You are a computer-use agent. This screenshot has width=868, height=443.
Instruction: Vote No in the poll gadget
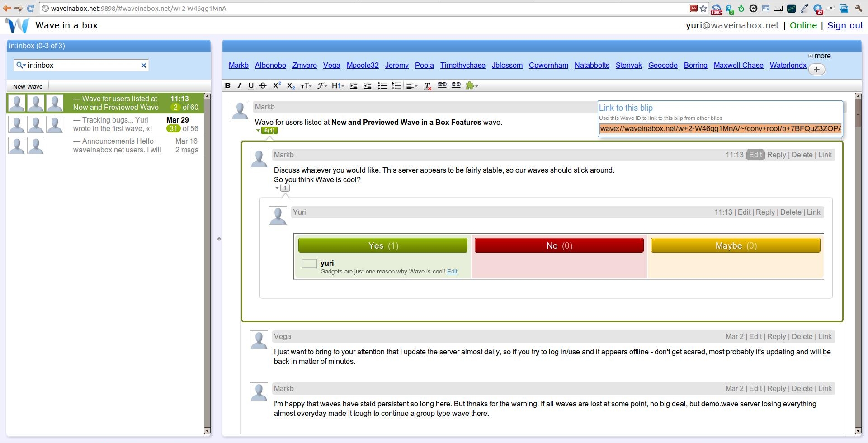[559, 245]
